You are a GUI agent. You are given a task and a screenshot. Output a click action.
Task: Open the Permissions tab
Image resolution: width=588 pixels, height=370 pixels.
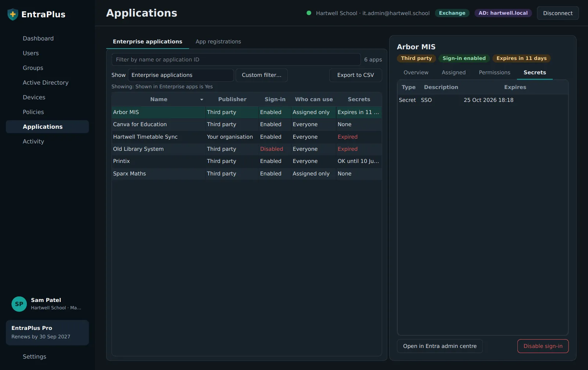tap(494, 72)
